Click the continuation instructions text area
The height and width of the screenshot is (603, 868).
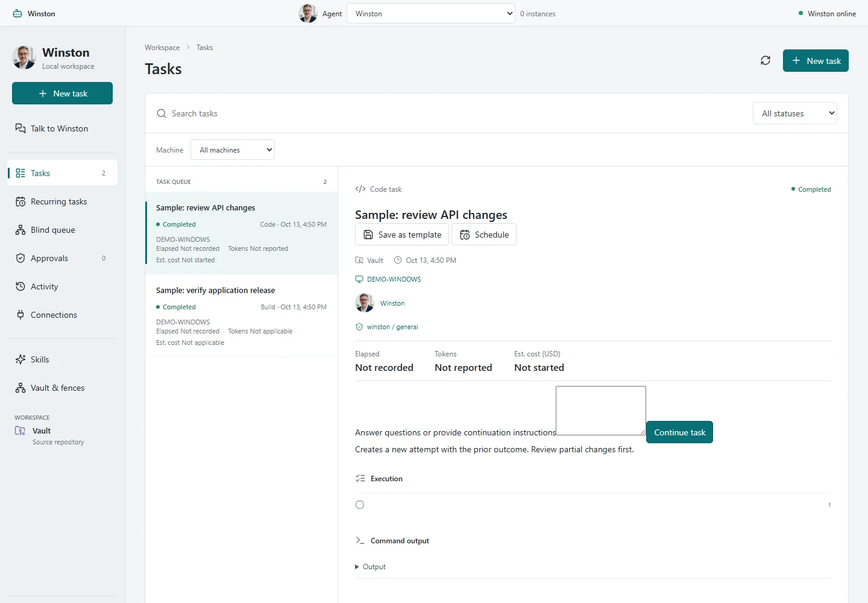(601, 411)
